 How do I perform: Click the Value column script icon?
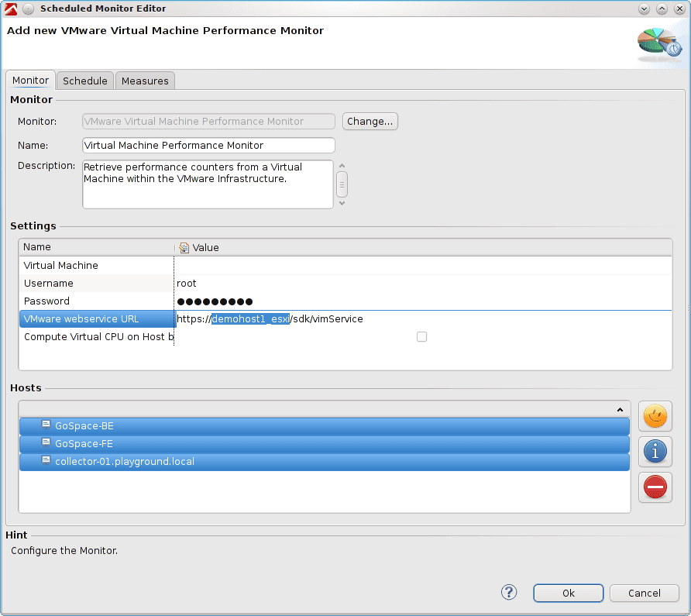click(184, 248)
